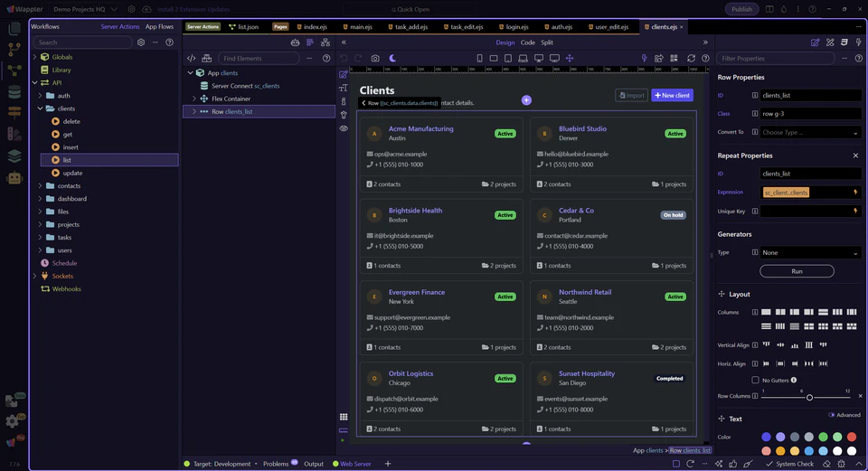Open the Convert To Choose Type dropdown
The width and height of the screenshot is (868, 471).
[x=810, y=132]
